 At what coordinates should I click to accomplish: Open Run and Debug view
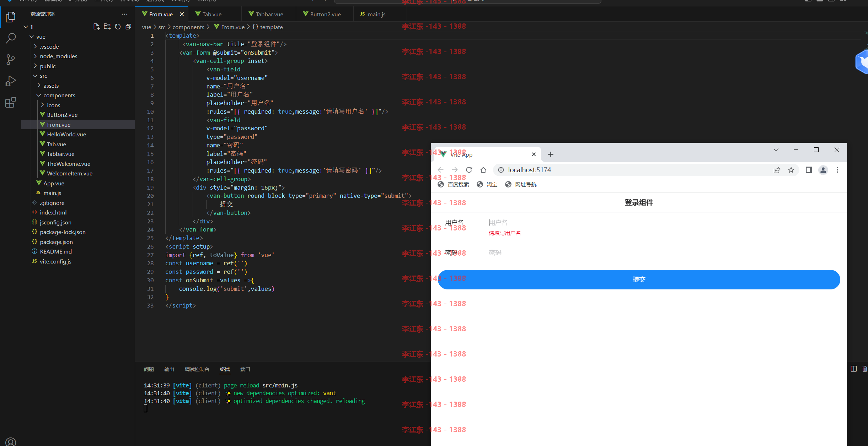11,81
